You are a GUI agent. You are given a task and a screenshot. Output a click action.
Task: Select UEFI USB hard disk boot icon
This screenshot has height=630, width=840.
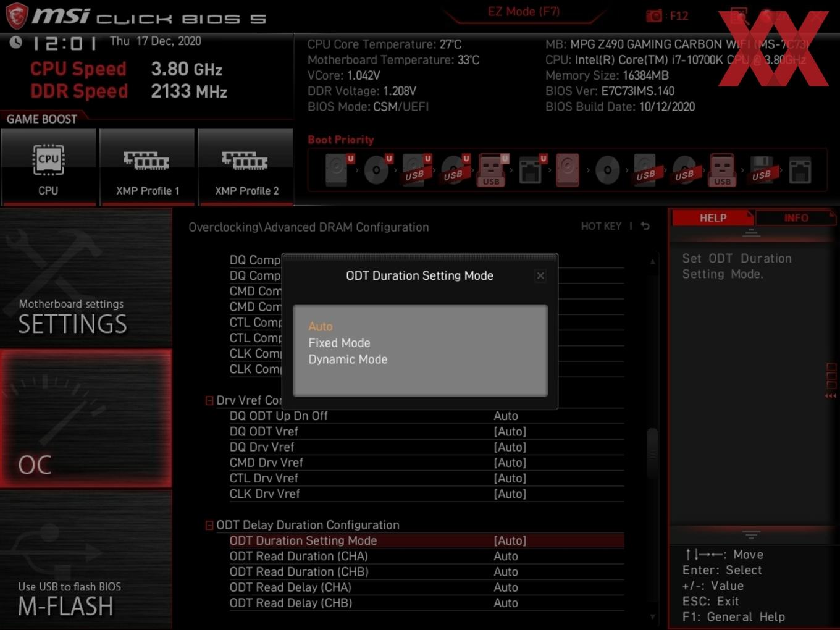415,169
